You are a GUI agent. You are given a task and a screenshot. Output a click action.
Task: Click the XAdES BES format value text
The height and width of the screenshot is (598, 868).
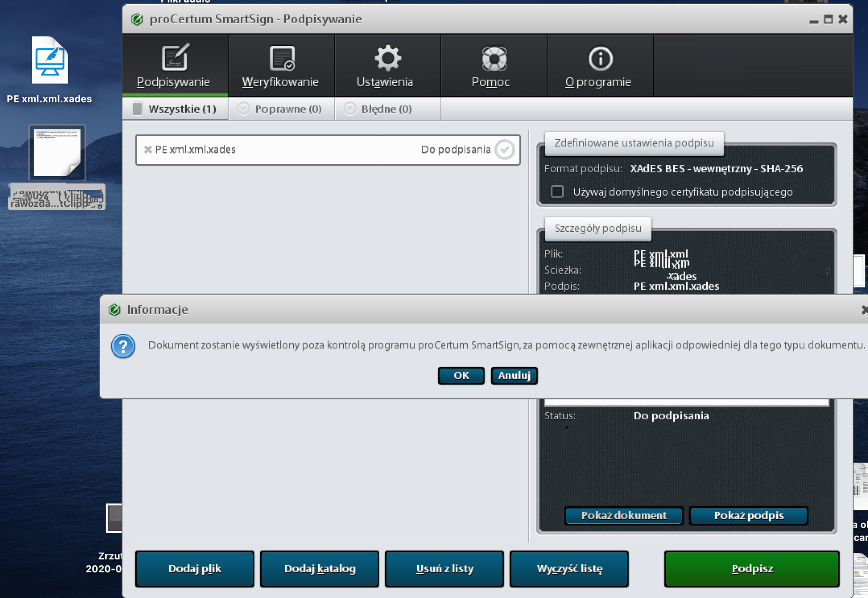click(716, 169)
